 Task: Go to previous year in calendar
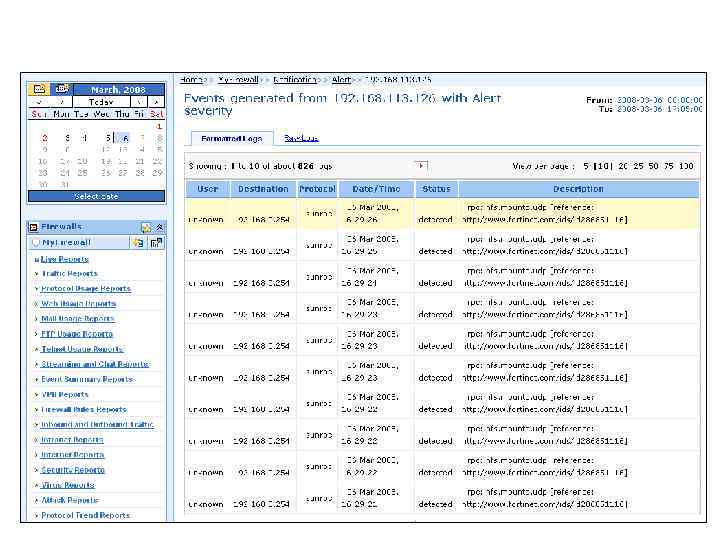[39, 101]
